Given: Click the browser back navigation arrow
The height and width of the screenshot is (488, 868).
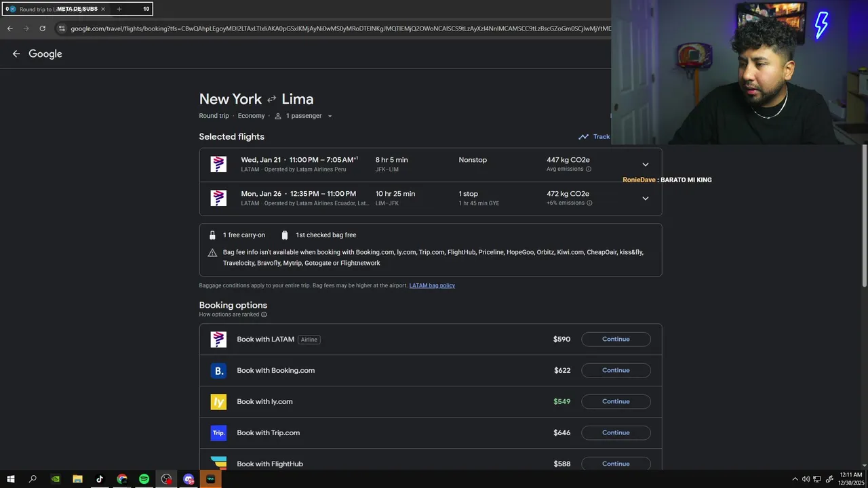Looking at the screenshot, I should point(9,28).
